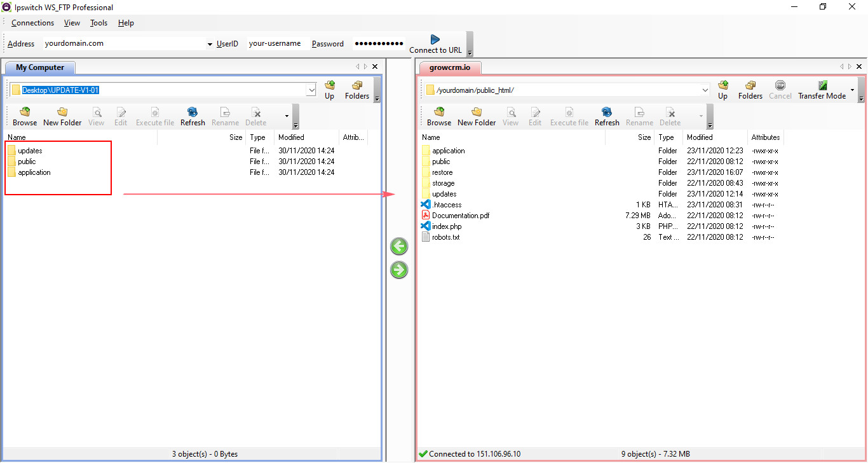Open the Connections menu
868x463 pixels.
[32, 23]
